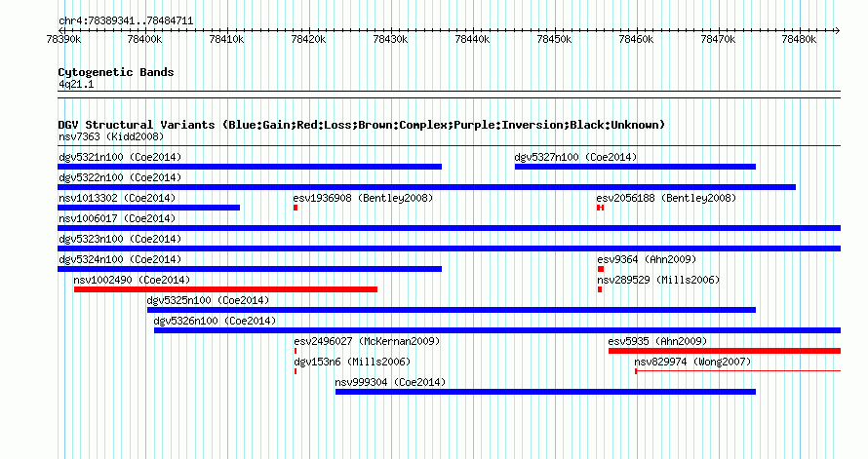The width and height of the screenshot is (868, 459).
Task: Select the nsv1002490 red loss bar
Action: point(225,289)
